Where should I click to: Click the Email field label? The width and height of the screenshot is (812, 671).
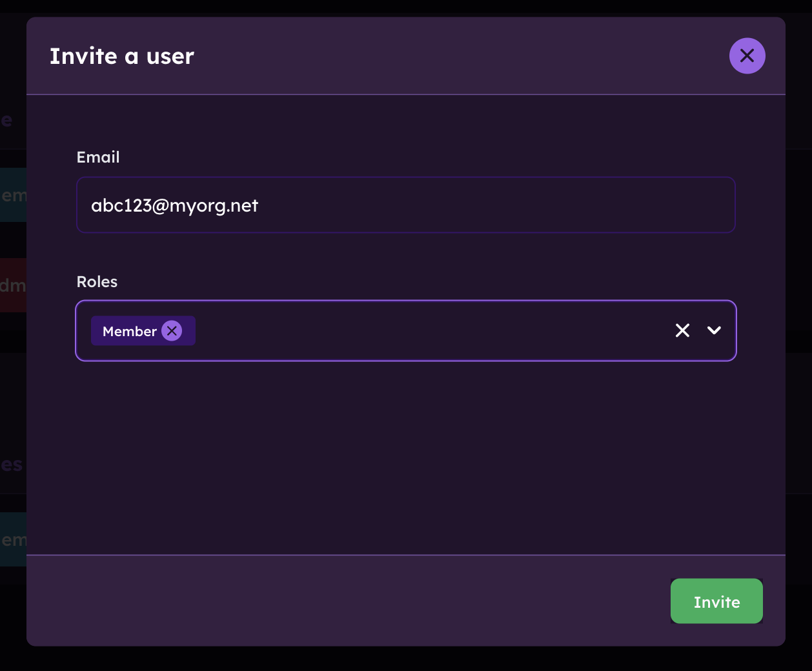click(98, 157)
